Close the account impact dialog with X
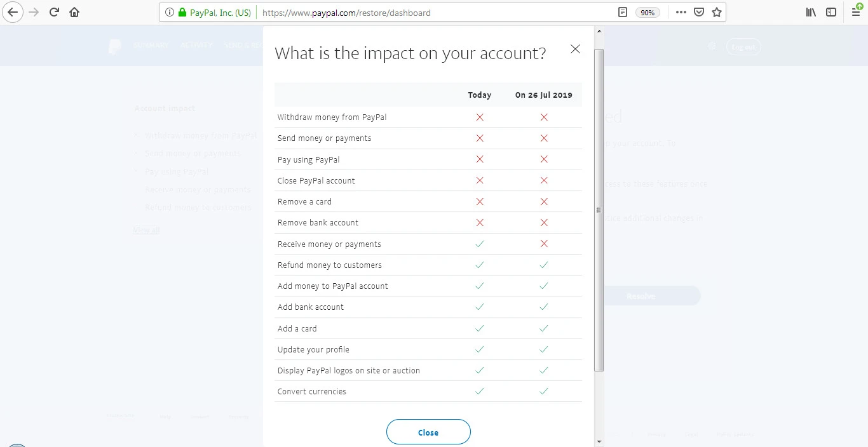The image size is (868, 447). tap(575, 49)
